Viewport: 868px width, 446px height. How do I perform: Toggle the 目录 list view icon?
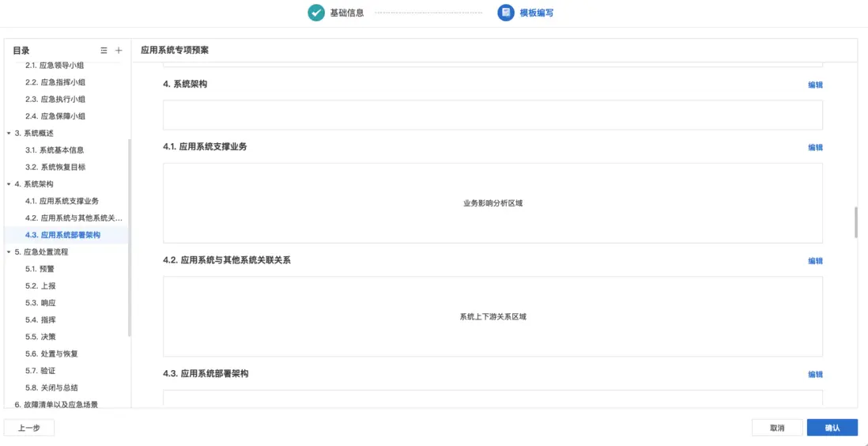104,51
